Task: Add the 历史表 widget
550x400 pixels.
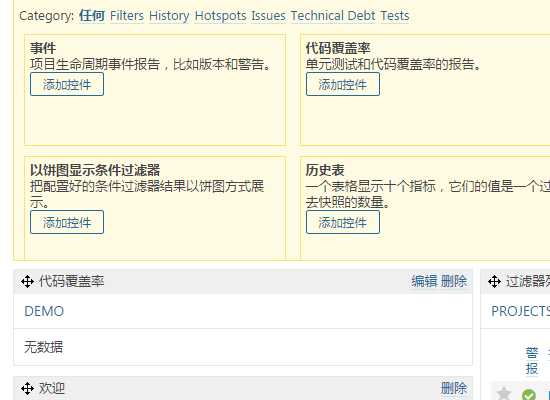Action: click(x=343, y=222)
